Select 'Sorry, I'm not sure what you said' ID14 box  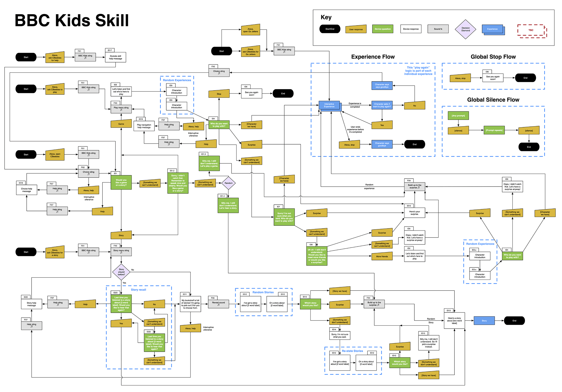(340, 335)
